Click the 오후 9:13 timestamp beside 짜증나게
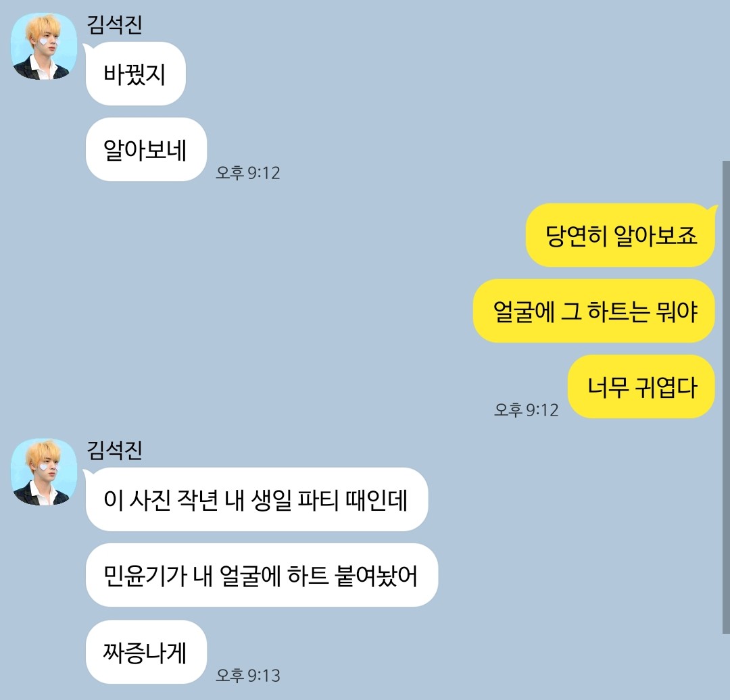The width and height of the screenshot is (730, 700). pyautogui.click(x=247, y=675)
